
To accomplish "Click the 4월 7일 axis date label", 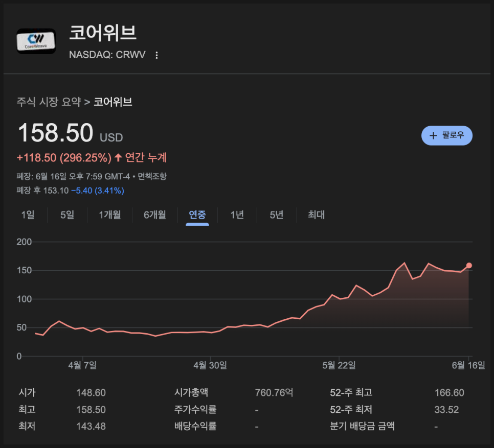I will pyautogui.click(x=82, y=365).
